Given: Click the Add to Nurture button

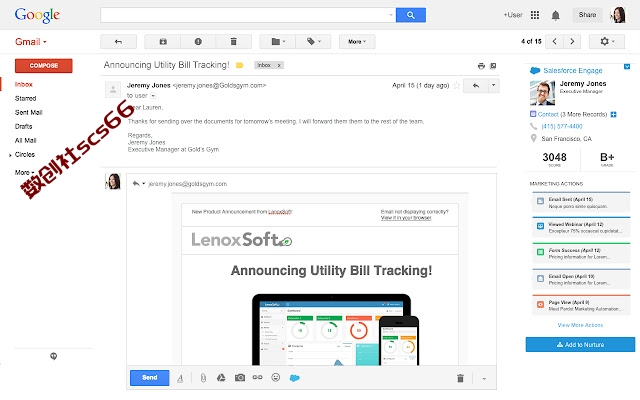Looking at the screenshot, I should coord(580,344).
